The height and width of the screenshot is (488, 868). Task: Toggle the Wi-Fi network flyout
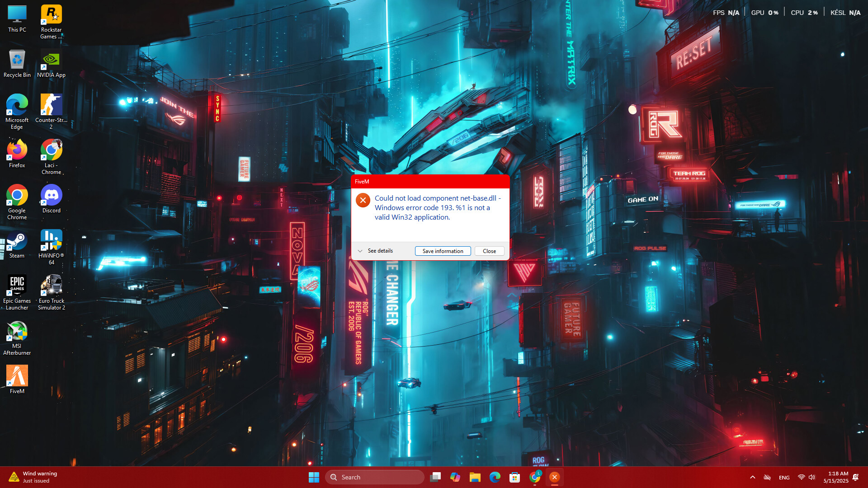coord(802,477)
